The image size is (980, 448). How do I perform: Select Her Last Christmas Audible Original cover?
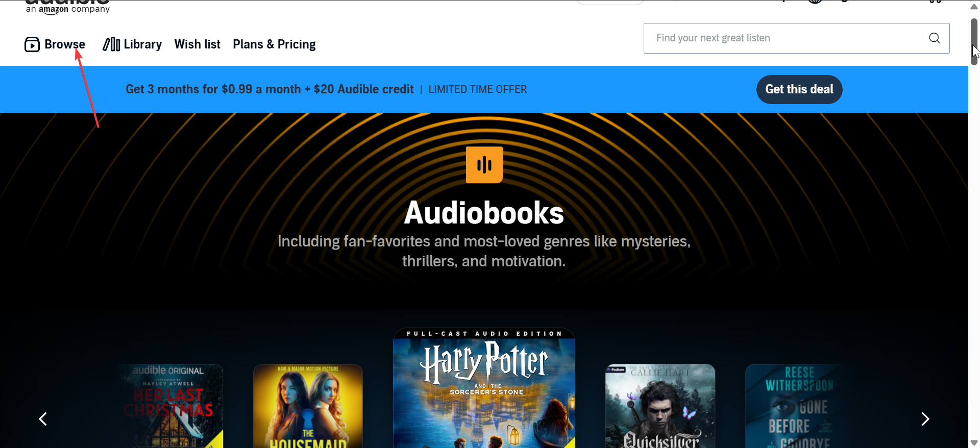pos(170,406)
